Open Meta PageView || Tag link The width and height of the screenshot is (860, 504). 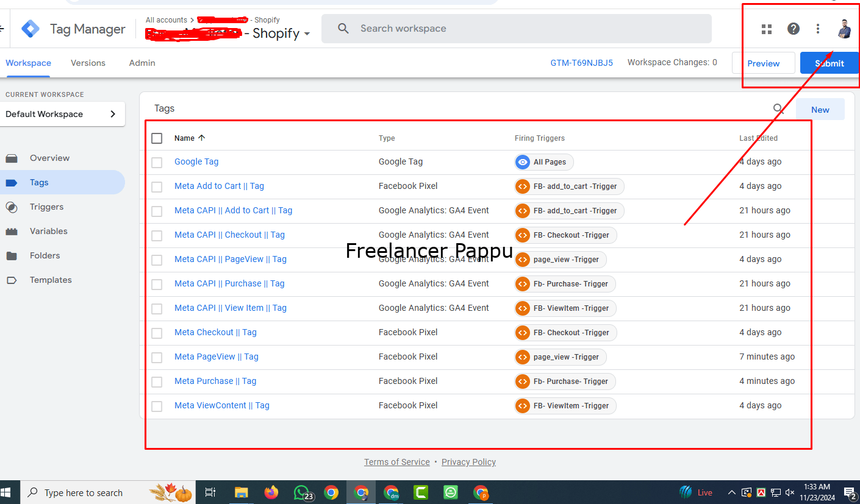(x=217, y=357)
